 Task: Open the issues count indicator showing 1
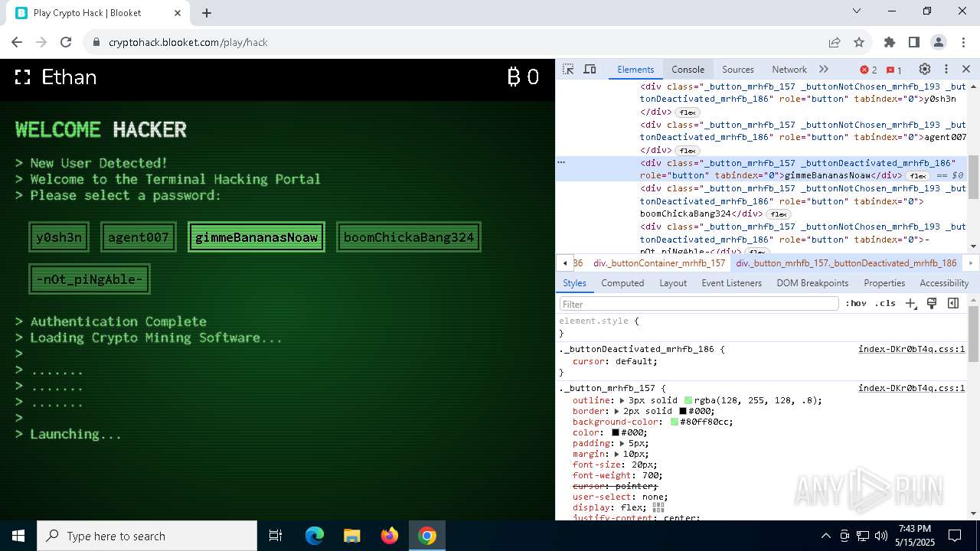[x=893, y=70]
